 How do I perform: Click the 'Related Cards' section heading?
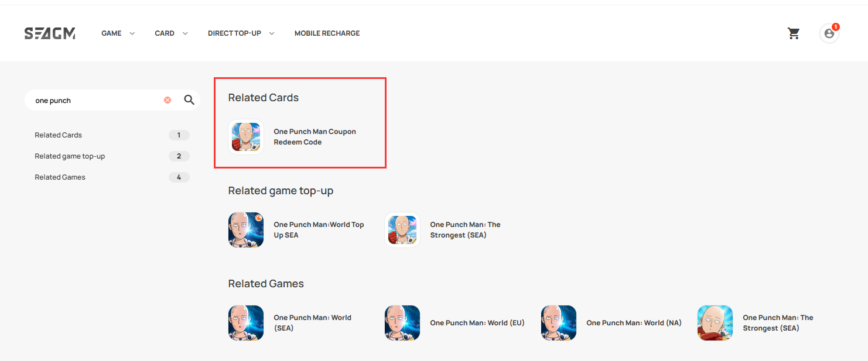(264, 98)
